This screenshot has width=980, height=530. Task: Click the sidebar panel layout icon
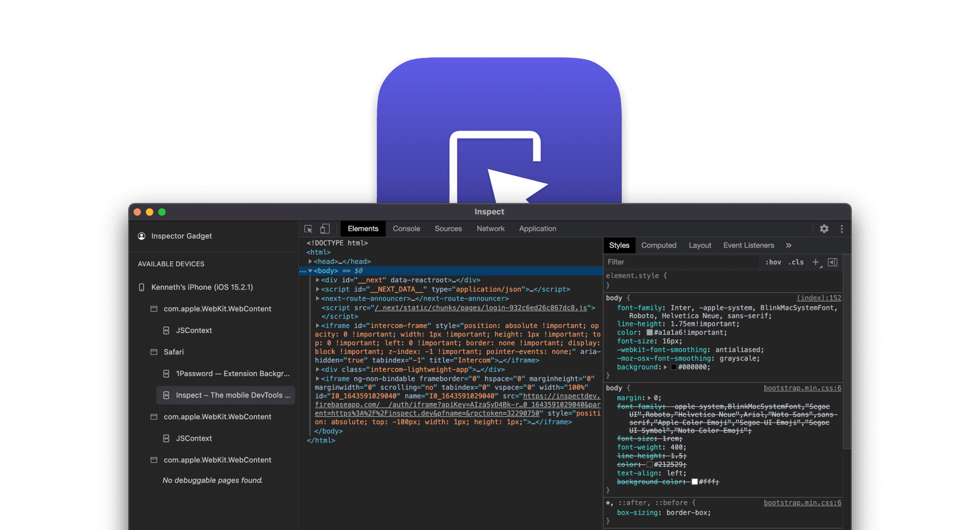832,262
